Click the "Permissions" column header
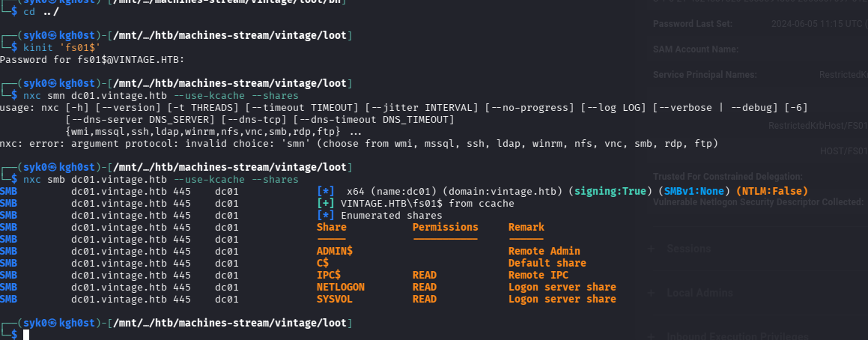 pos(445,227)
